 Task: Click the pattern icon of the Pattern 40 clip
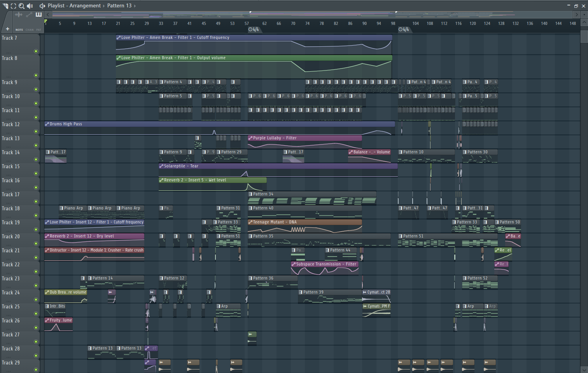[250, 208]
